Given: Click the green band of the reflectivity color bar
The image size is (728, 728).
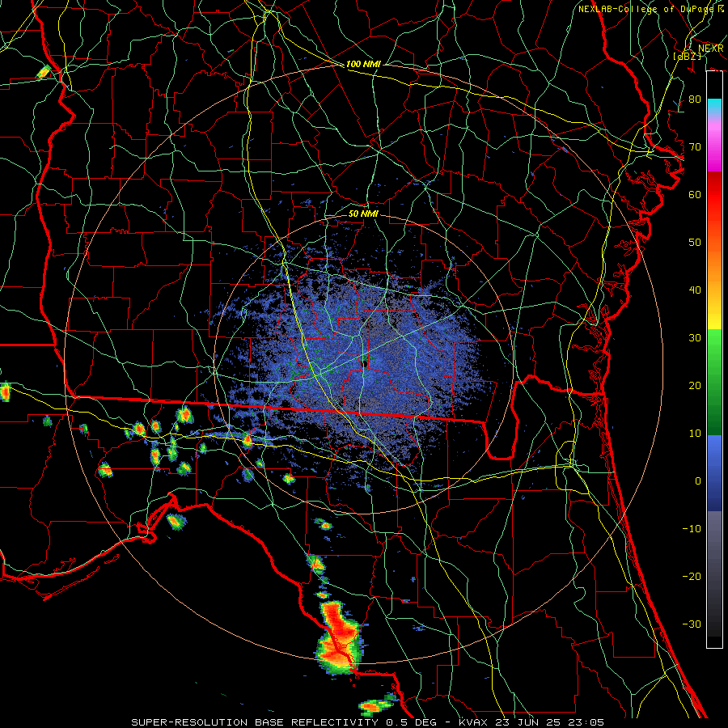Looking at the screenshot, I should (714, 382).
